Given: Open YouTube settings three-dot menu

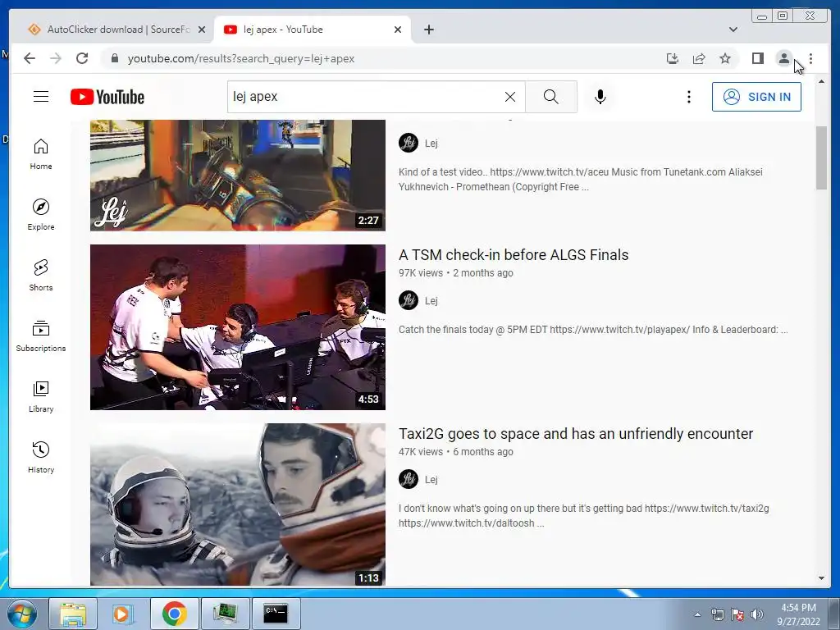Looking at the screenshot, I should [x=689, y=97].
